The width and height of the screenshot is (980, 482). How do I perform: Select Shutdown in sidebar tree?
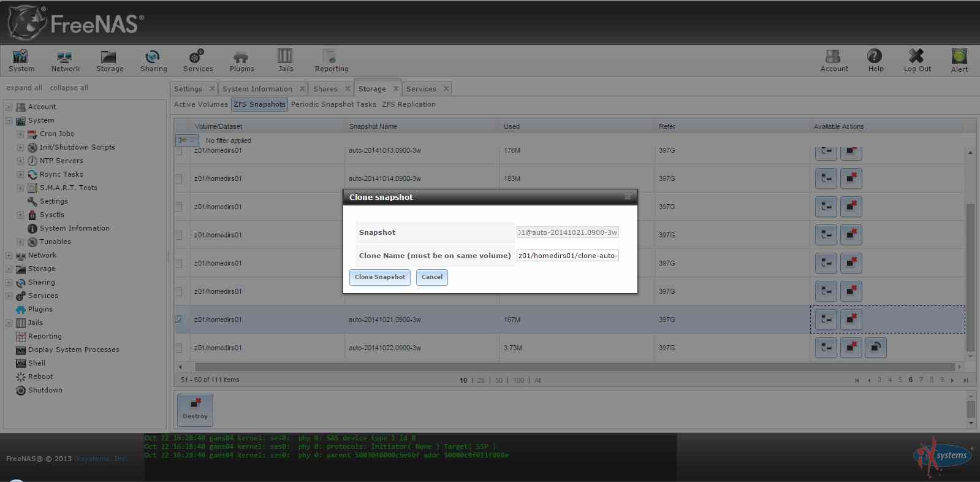click(45, 390)
